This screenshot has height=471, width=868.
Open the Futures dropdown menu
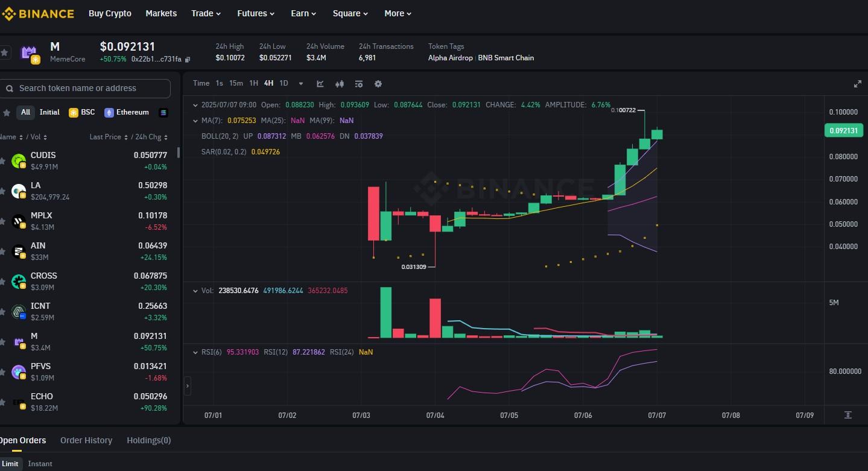[256, 13]
